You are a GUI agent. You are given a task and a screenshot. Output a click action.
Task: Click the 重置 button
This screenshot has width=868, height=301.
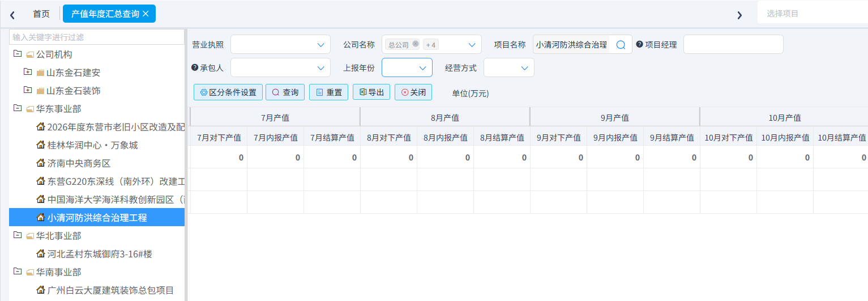[329, 92]
